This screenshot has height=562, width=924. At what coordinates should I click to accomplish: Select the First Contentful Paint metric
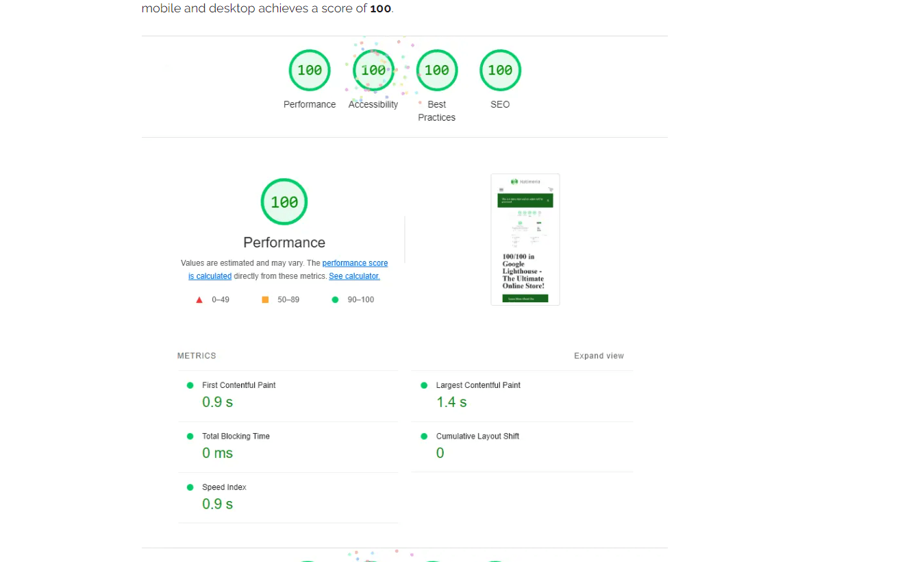click(x=238, y=386)
